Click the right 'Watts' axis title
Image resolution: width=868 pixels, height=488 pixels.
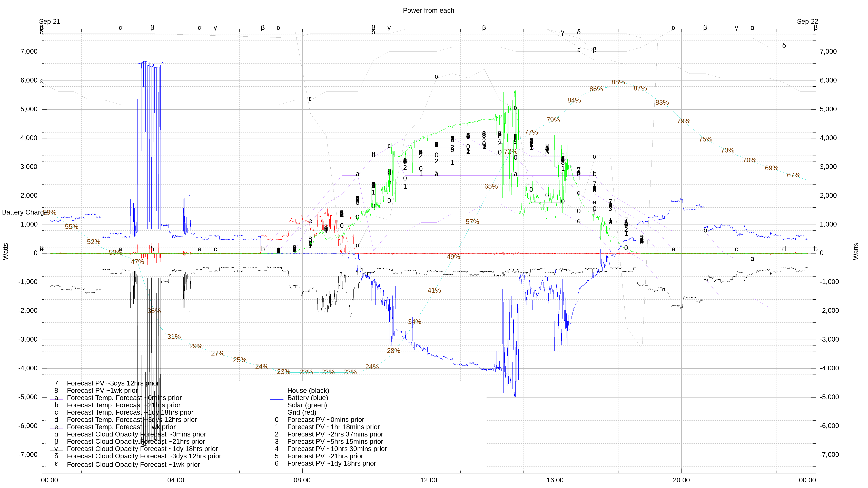[856, 252]
